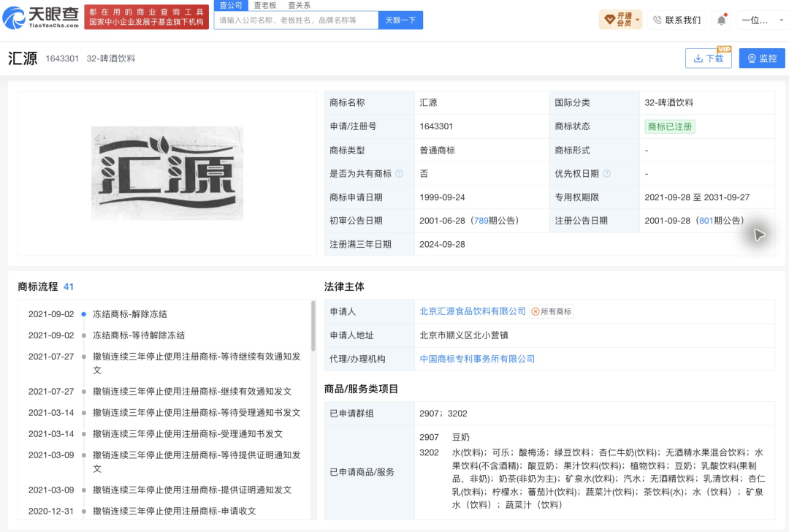Open 北京汇源食品饮料有限公司 applicant link
Image resolution: width=789 pixels, height=532 pixels.
pyautogui.click(x=473, y=311)
